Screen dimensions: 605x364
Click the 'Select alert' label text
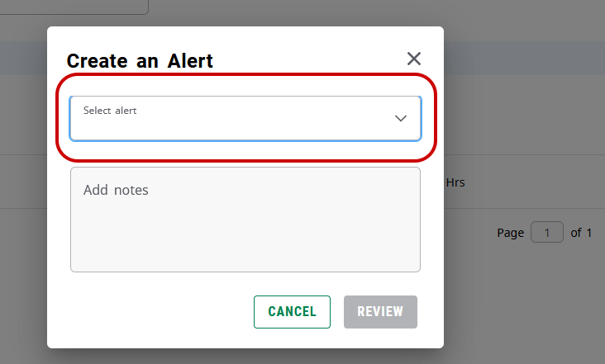(x=110, y=110)
